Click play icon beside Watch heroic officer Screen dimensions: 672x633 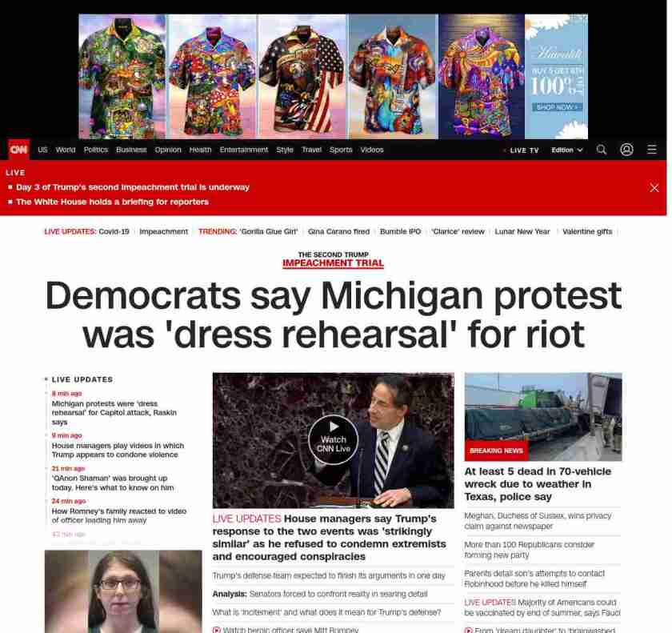217,630
